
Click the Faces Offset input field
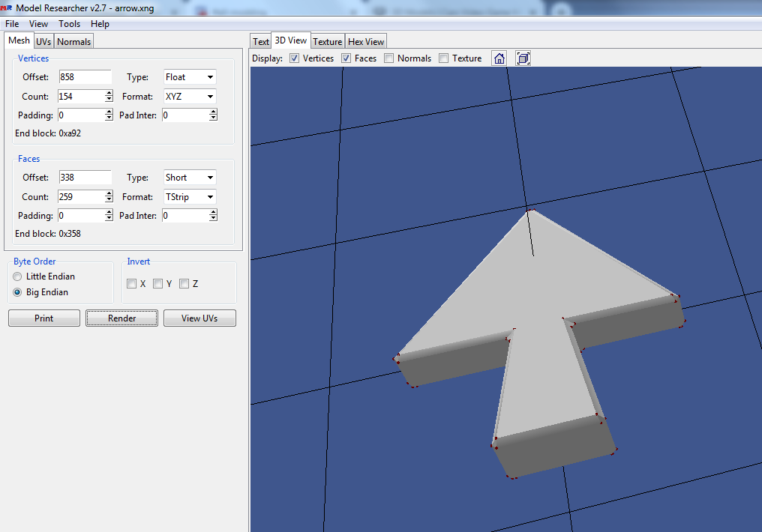85,178
